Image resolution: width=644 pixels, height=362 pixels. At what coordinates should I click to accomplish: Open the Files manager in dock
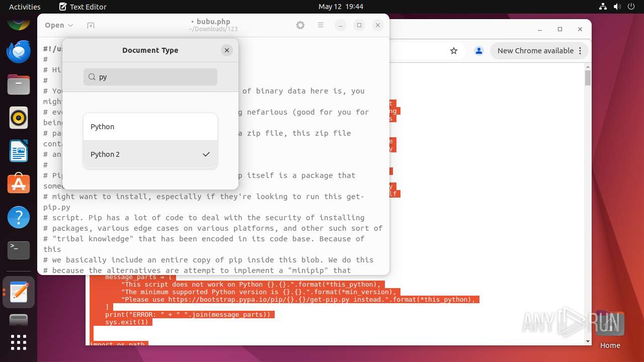point(19,84)
